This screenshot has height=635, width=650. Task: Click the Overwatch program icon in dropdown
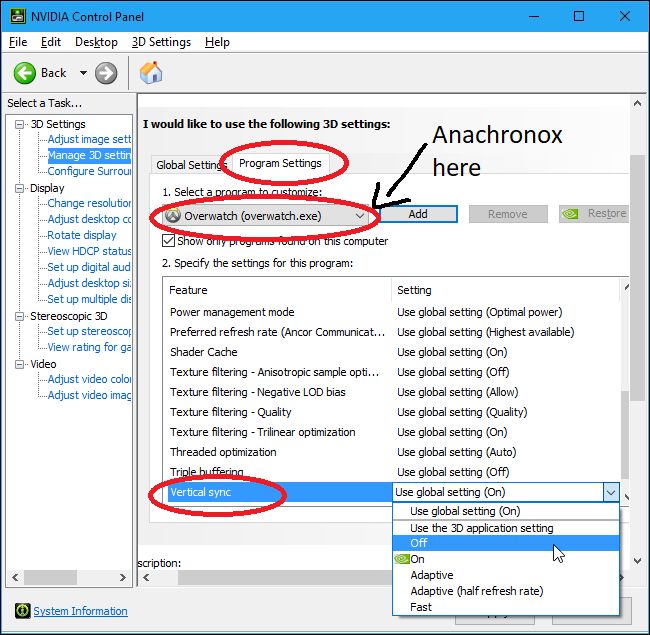(x=173, y=216)
